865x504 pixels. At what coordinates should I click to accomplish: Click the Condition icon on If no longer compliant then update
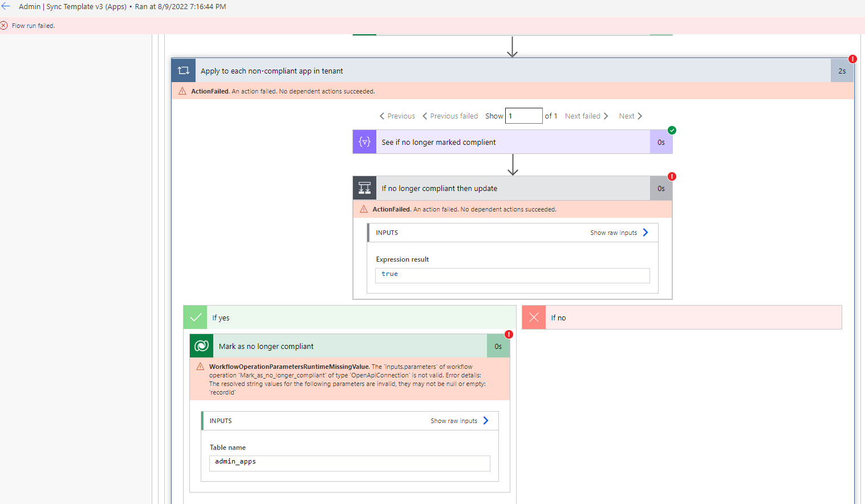364,188
